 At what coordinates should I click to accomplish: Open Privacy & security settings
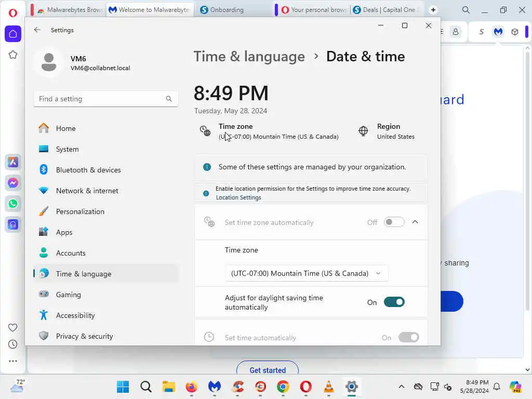(106, 336)
